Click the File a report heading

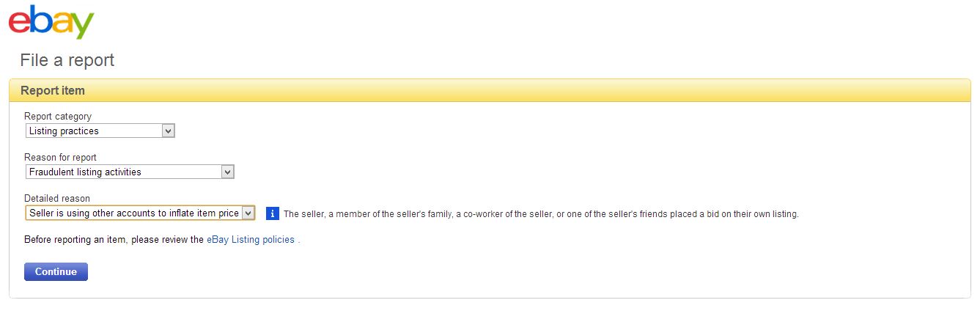[67, 60]
